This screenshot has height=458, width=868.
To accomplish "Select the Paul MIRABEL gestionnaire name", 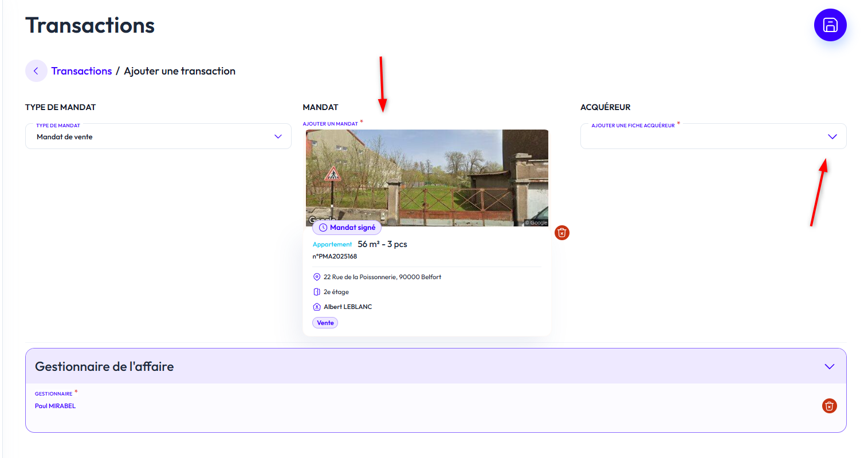I will click(x=55, y=406).
